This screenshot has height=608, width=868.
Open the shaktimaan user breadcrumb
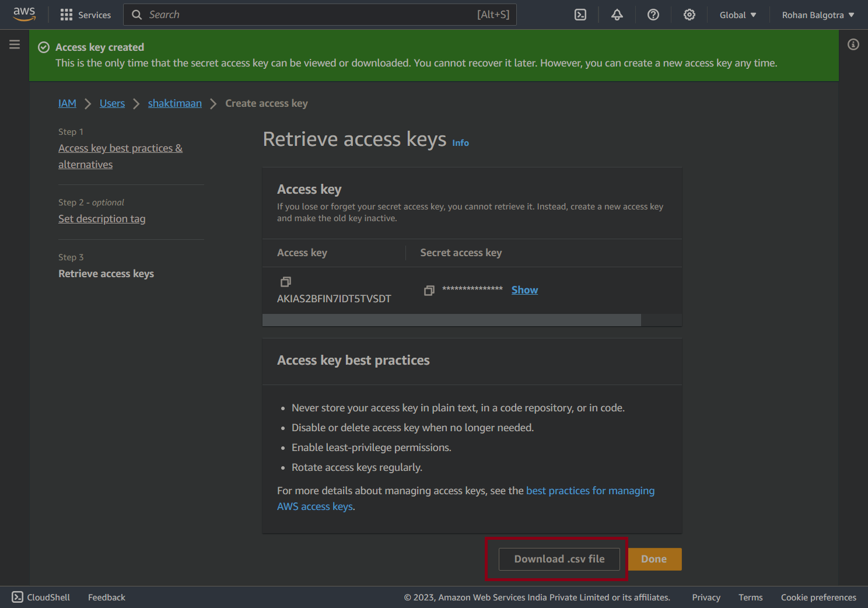pyautogui.click(x=175, y=103)
